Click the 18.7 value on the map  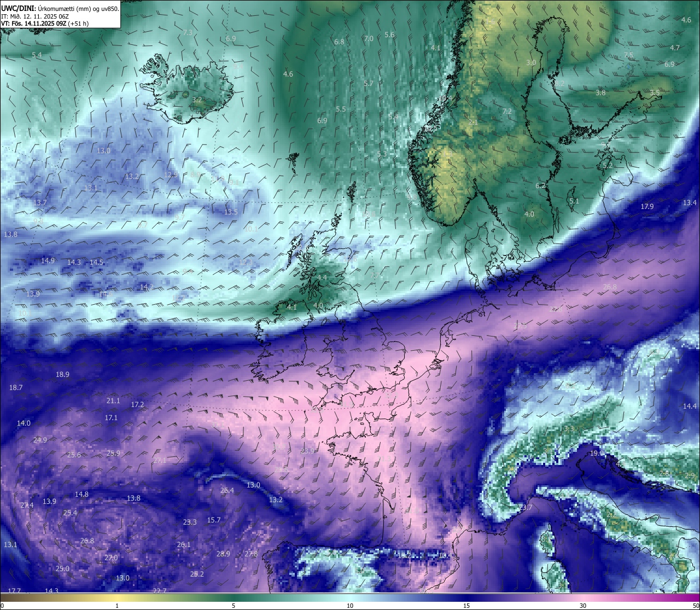[x=16, y=388]
